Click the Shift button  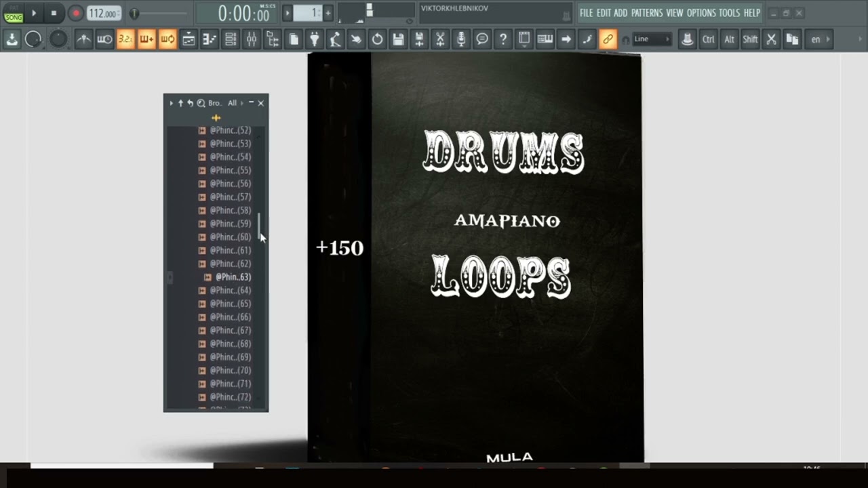tap(750, 39)
